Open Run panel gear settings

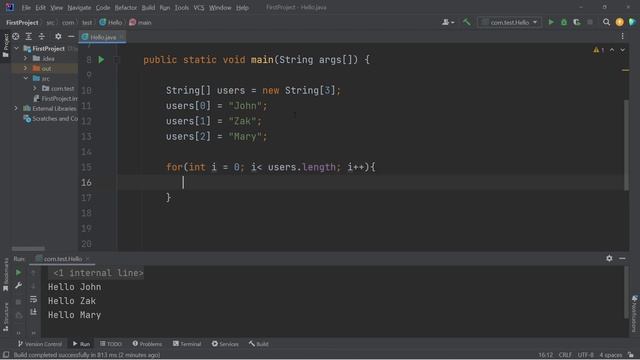click(x=609, y=258)
